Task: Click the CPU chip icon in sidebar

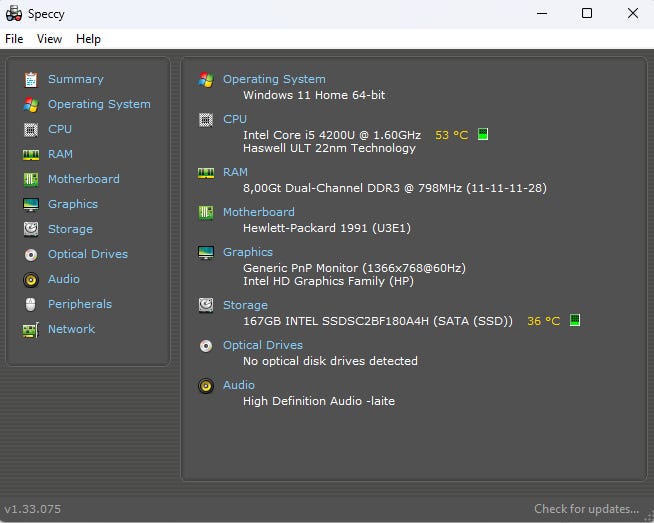Action: click(x=31, y=130)
